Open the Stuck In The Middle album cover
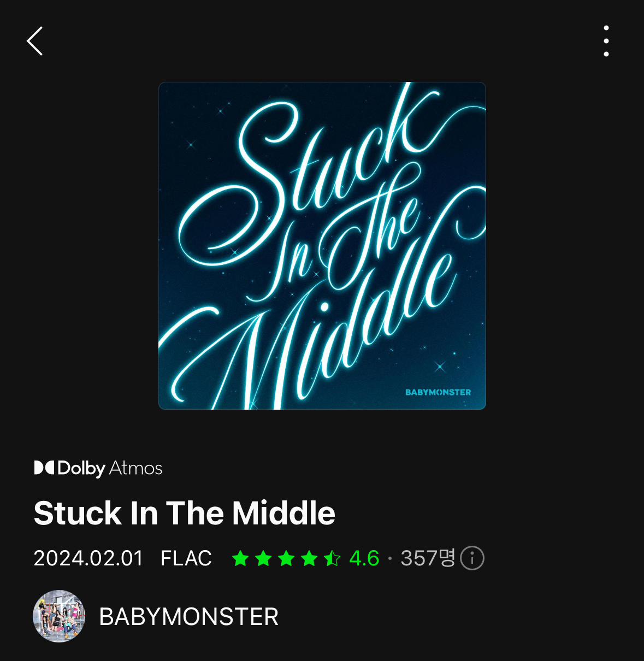 click(x=322, y=246)
